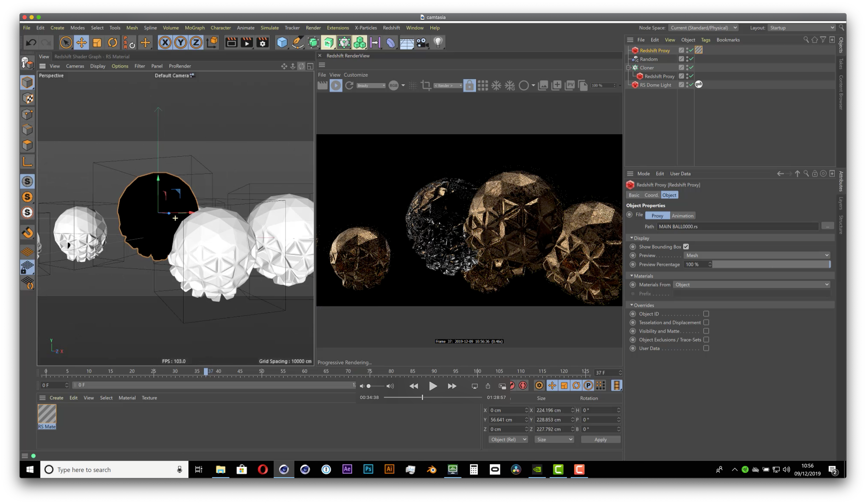Refresh the Redshift RenderView
Viewport: 866px width, 504px height.
349,86
